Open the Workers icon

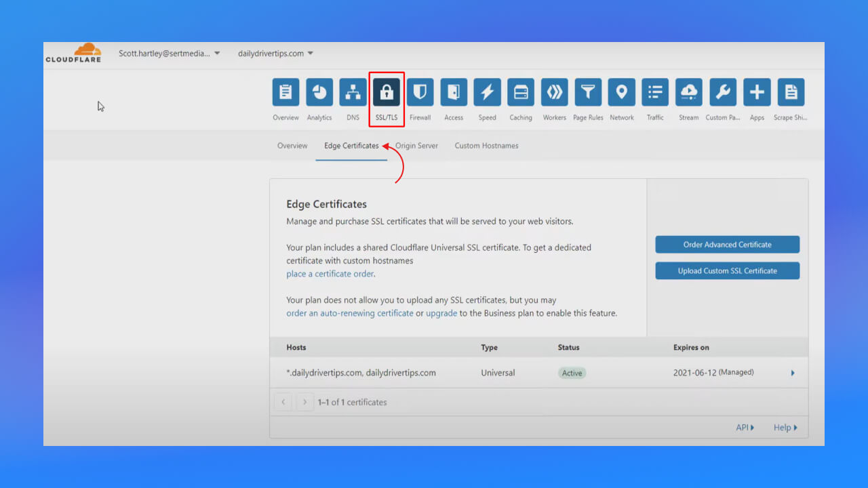tap(554, 92)
